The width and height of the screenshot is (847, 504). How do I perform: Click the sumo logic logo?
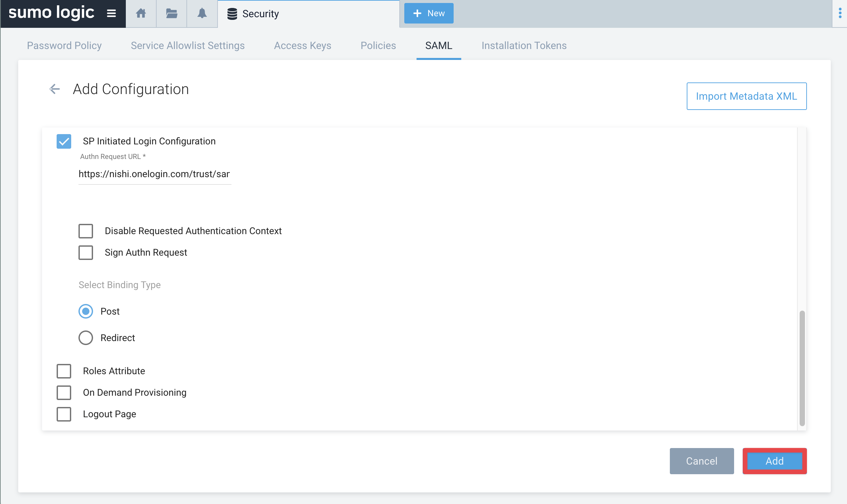[x=51, y=13]
